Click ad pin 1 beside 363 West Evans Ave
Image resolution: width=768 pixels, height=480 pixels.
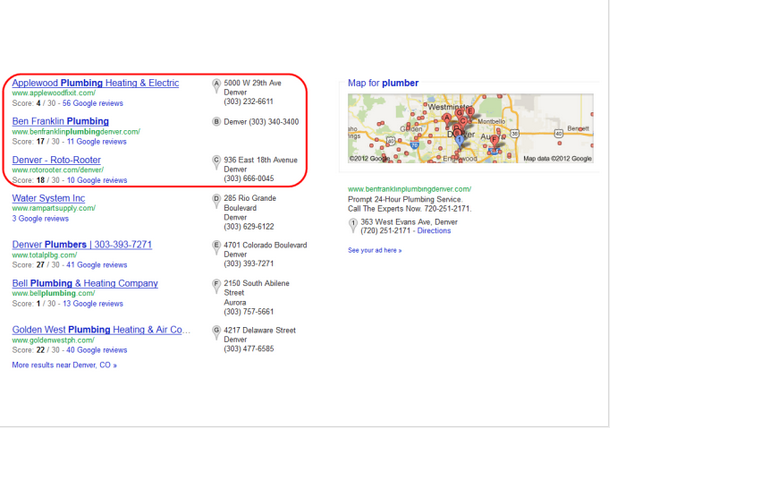pos(353,225)
